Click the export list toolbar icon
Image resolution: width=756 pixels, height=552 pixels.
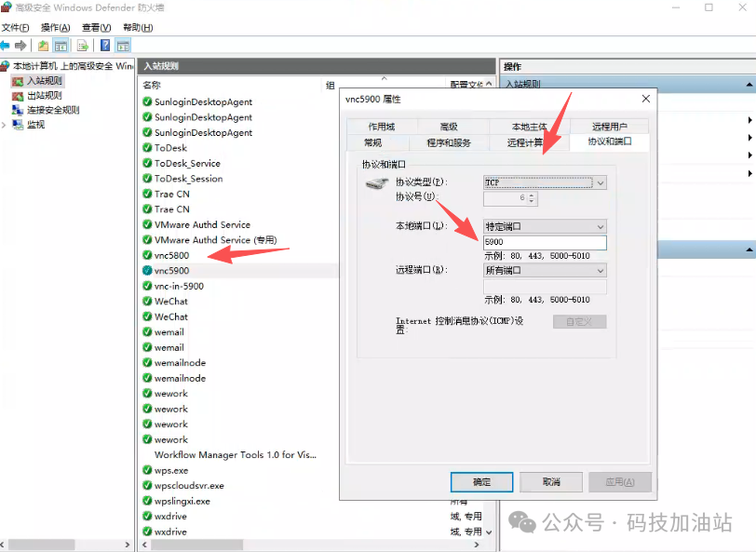[83, 46]
